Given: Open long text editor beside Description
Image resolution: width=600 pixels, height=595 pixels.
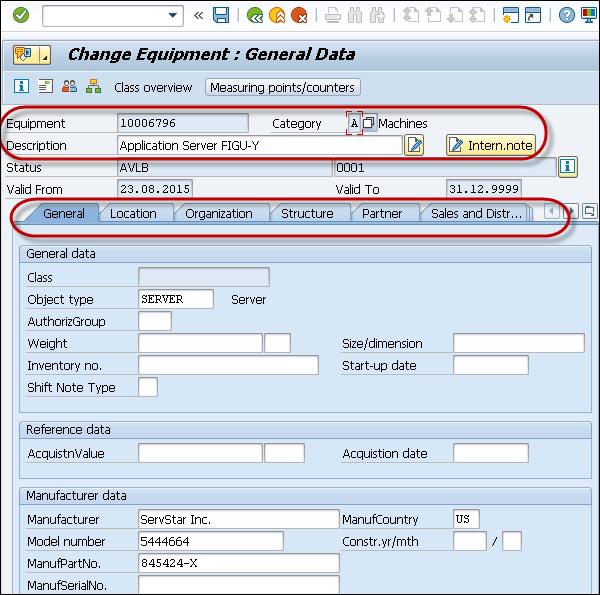Looking at the screenshot, I should [x=414, y=145].
